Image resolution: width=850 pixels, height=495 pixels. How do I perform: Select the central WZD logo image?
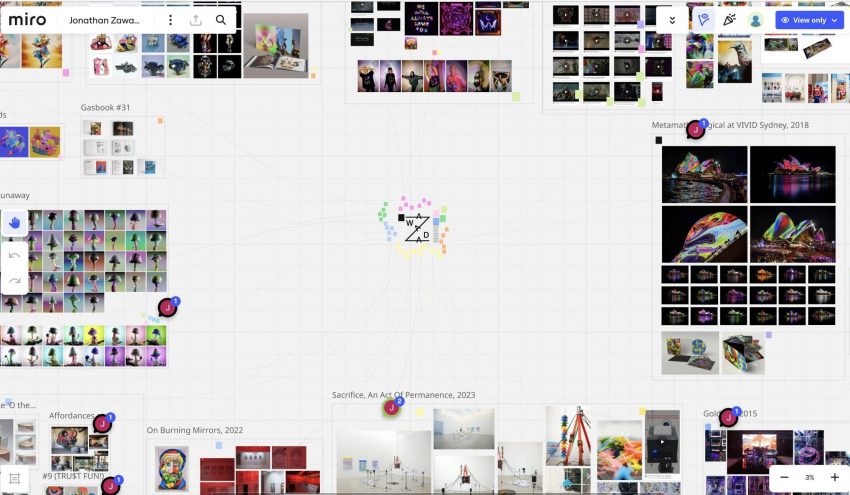(416, 228)
